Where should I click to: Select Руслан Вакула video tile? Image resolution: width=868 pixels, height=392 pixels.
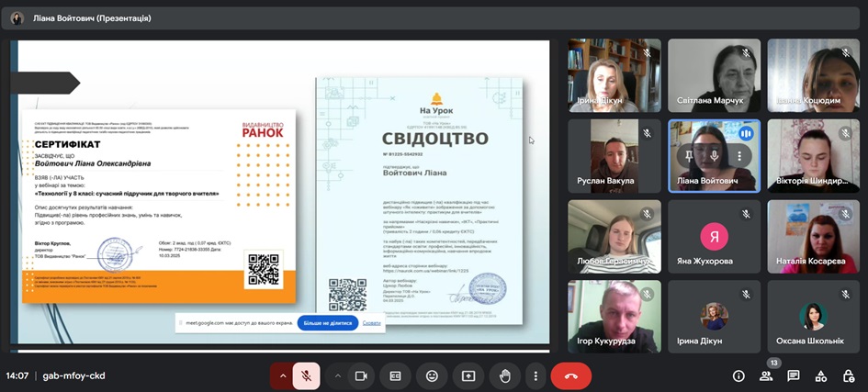(614, 156)
